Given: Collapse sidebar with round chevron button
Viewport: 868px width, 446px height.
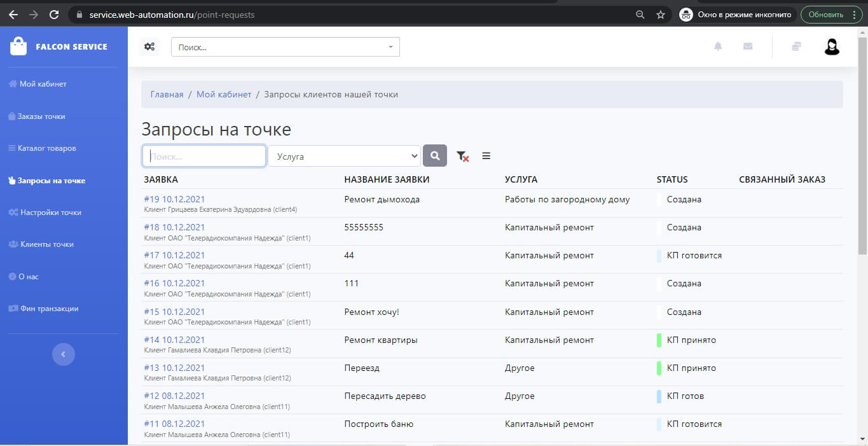Looking at the screenshot, I should [x=64, y=354].
